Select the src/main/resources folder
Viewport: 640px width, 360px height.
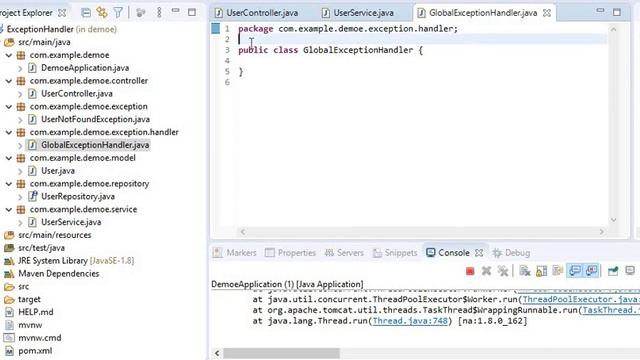[x=55, y=235]
